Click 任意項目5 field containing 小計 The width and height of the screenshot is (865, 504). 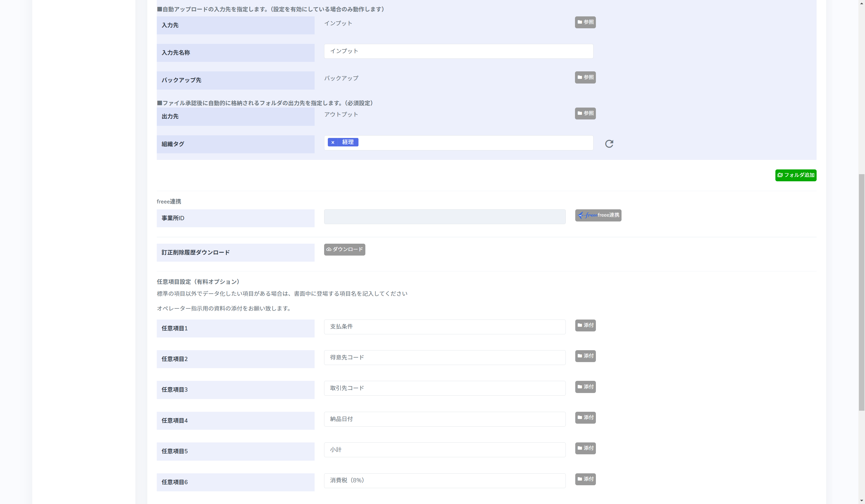coord(444,450)
